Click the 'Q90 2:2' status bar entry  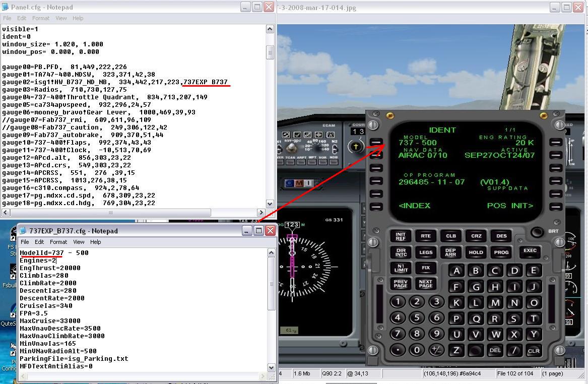tap(332, 373)
